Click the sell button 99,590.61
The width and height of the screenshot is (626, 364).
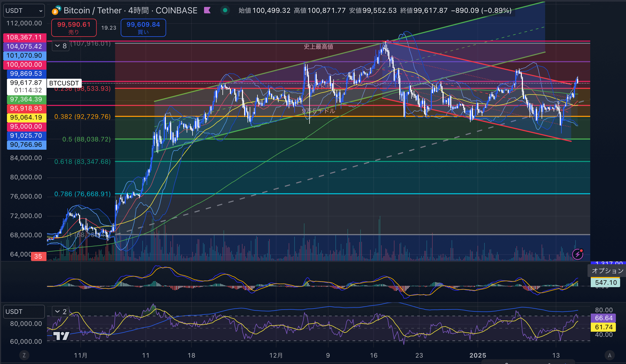coord(74,28)
